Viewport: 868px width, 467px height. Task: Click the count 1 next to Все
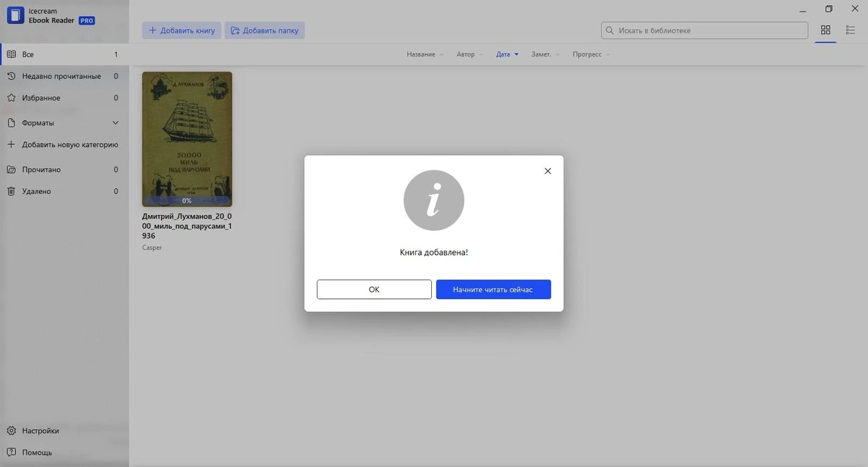click(116, 54)
